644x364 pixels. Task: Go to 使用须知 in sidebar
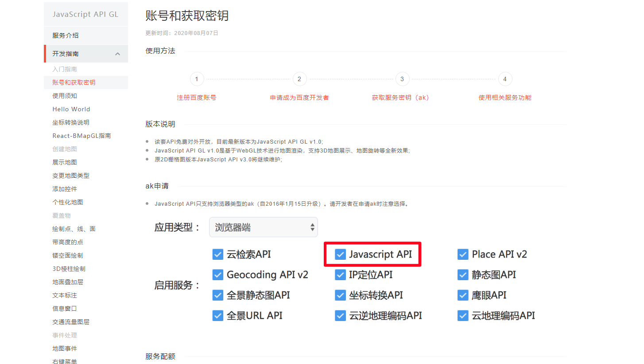click(x=65, y=96)
